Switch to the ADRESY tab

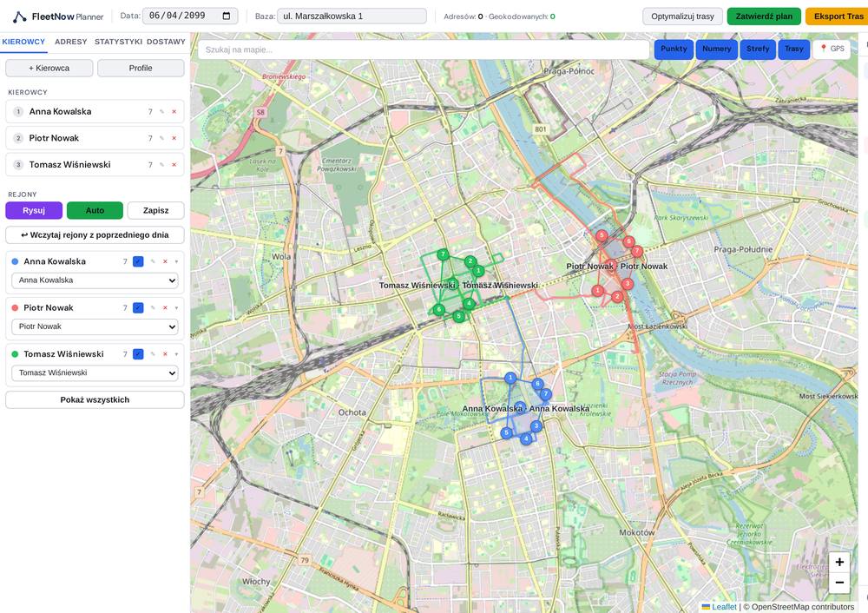pos(71,42)
